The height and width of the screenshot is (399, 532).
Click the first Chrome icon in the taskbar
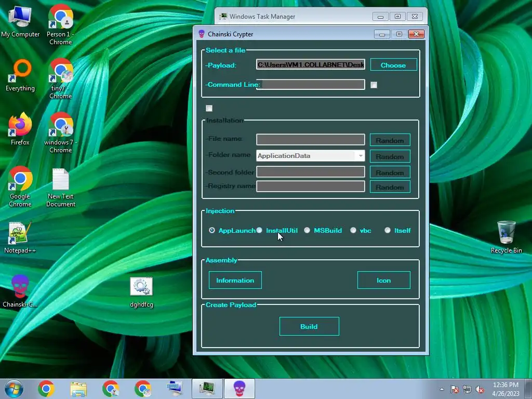tap(46, 389)
